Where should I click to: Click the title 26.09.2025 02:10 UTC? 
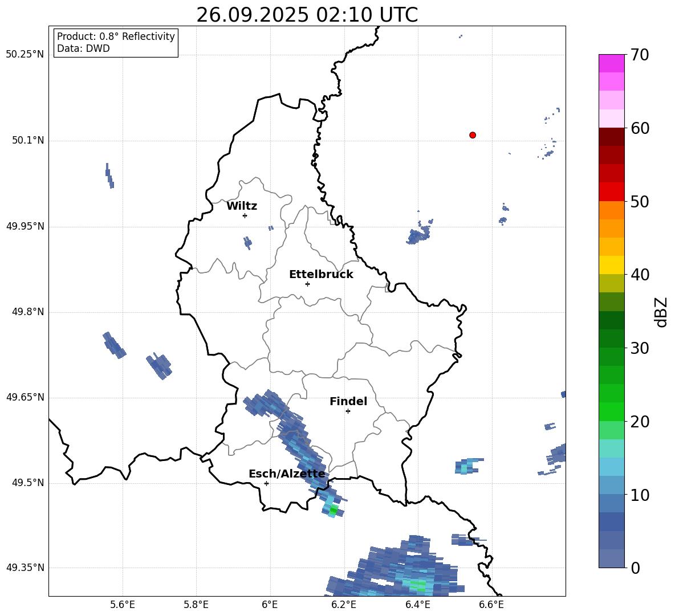tap(307, 15)
